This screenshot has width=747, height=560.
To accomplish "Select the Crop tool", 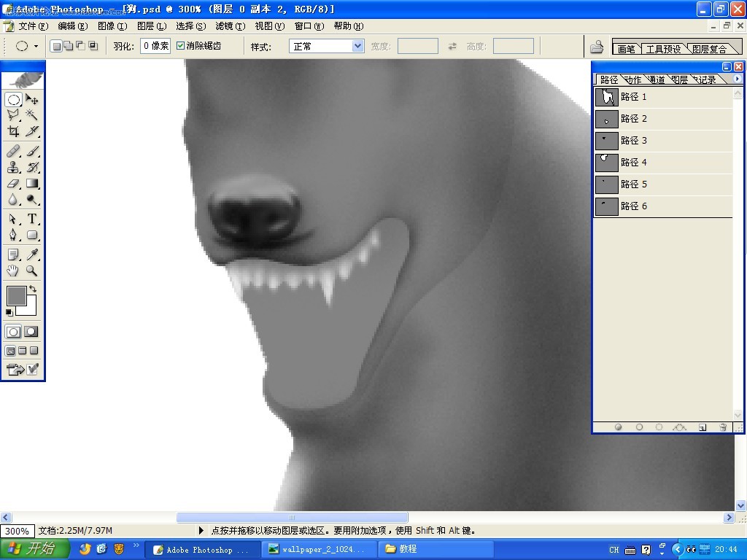I will [13, 131].
